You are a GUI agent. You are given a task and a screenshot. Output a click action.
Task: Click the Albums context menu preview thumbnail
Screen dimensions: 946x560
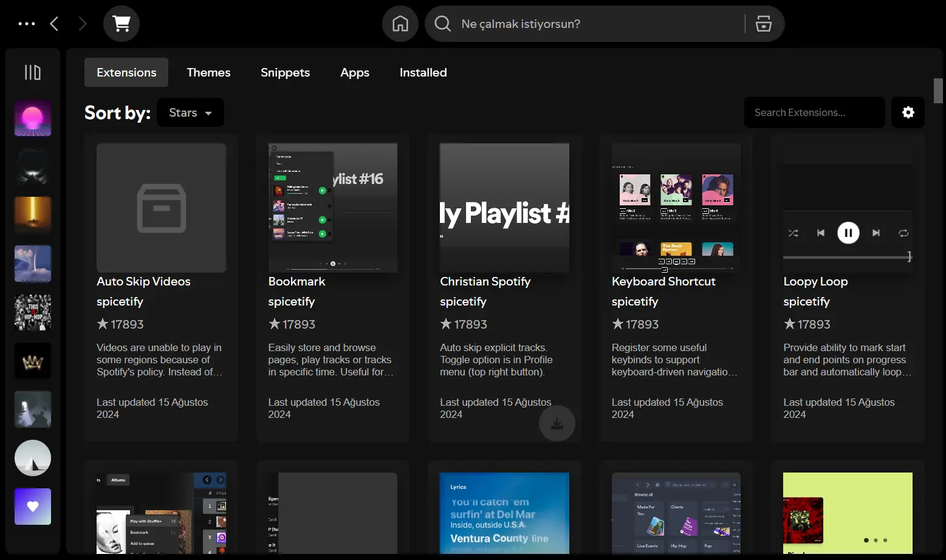tap(161, 513)
